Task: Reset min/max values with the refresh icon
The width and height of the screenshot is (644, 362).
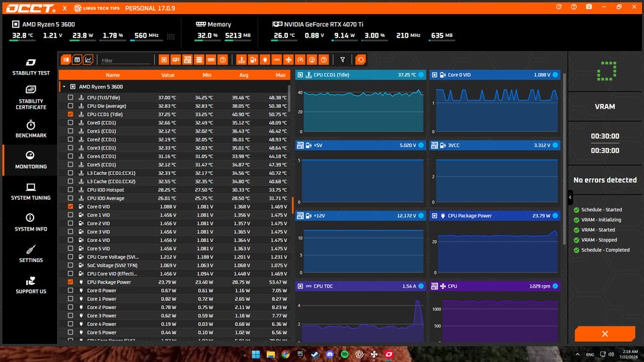Action: coord(361,60)
